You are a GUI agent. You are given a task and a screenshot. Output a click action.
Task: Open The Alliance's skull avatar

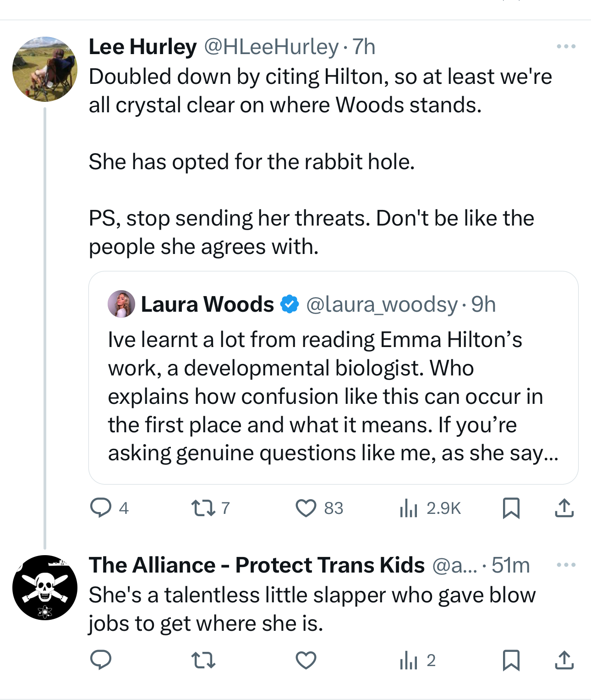point(45,588)
